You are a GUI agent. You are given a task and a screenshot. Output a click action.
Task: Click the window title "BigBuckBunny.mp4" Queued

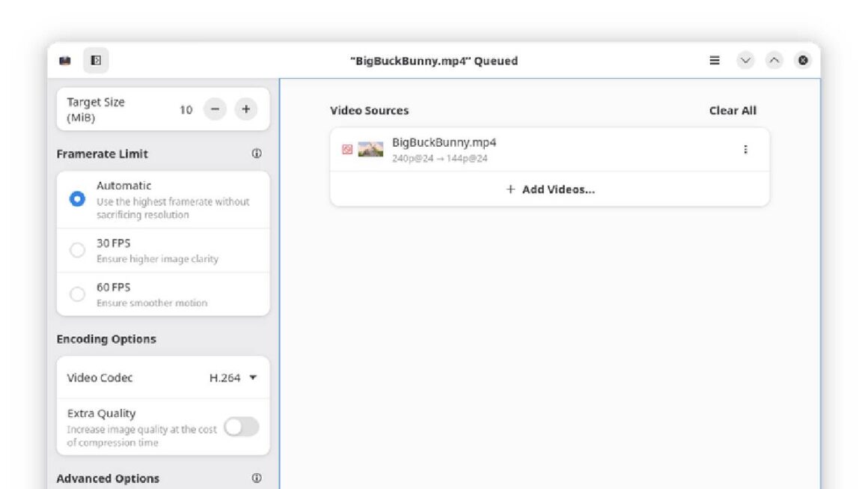(x=434, y=61)
